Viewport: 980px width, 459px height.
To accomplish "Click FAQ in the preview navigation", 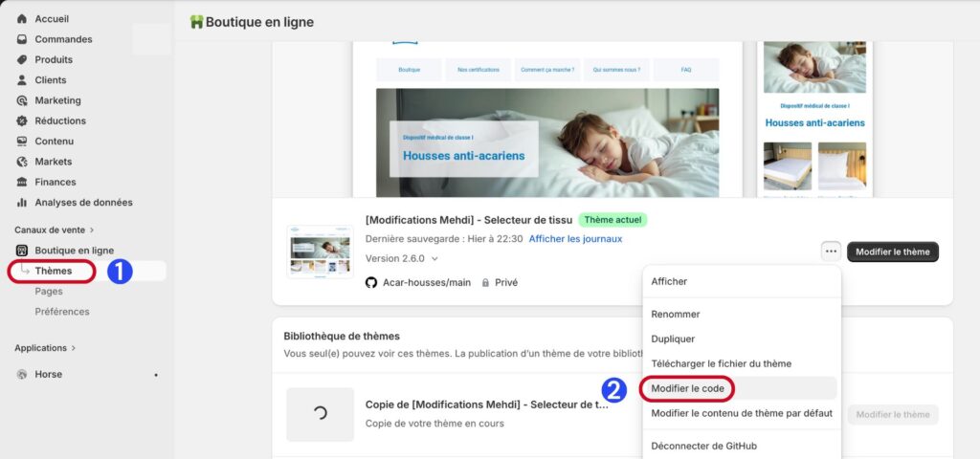I will click(x=686, y=70).
